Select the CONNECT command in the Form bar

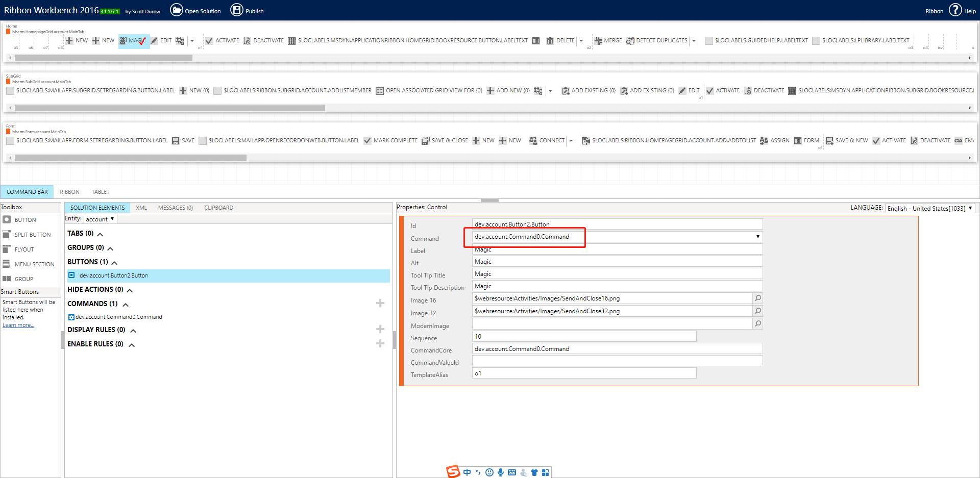point(547,141)
